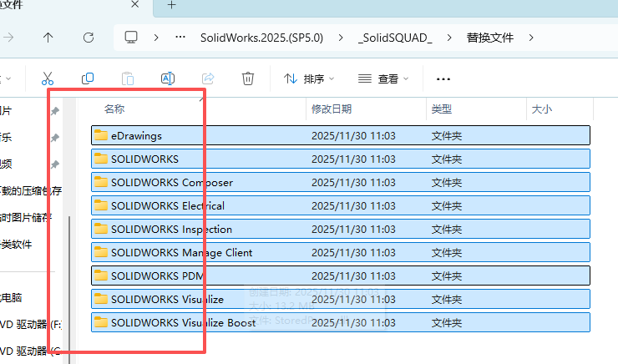Screen dimensions: 618x364
Task: Expand chevron after 替换文件 breadcrumb
Action: pyautogui.click(x=531, y=38)
